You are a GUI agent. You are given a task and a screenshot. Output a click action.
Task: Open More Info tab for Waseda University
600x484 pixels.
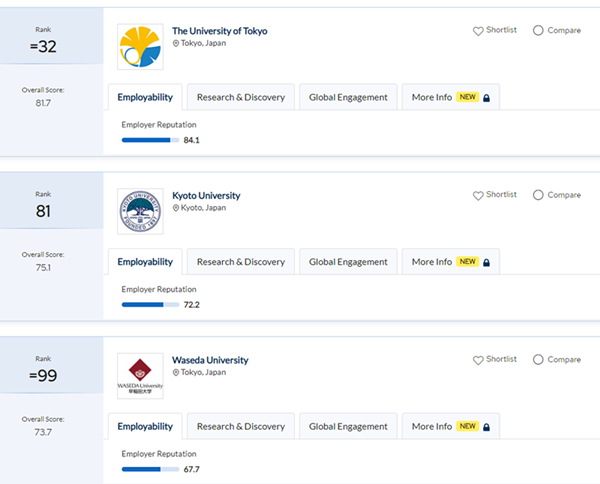pos(451,426)
